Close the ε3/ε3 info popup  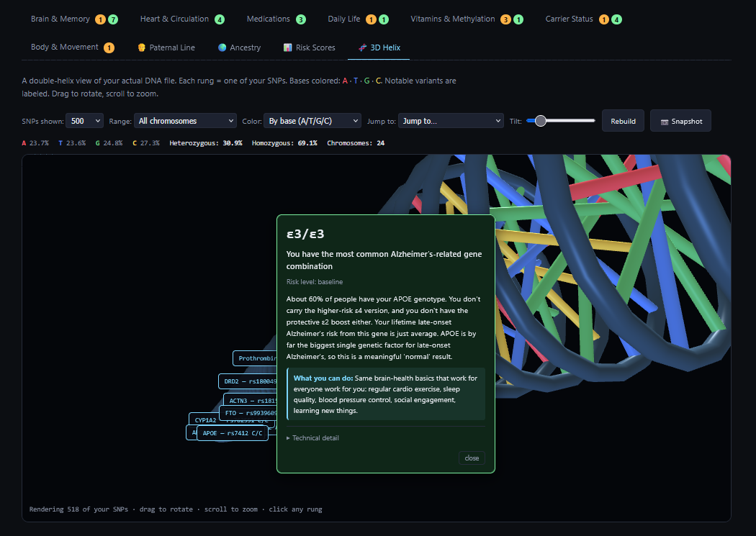coord(472,458)
